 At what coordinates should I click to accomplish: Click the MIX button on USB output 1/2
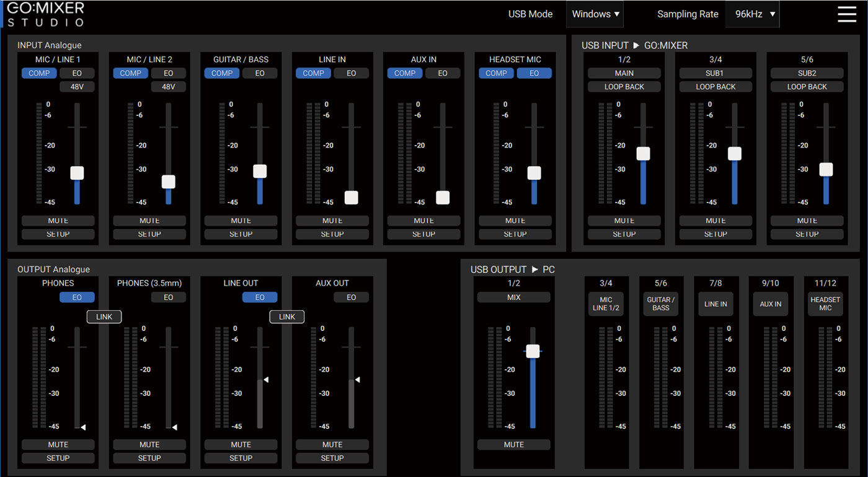pos(514,297)
